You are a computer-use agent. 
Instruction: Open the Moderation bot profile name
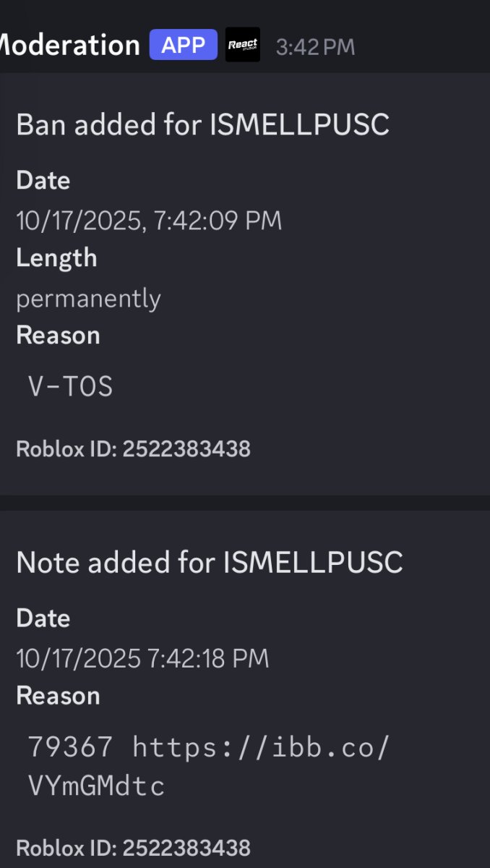pos(69,45)
